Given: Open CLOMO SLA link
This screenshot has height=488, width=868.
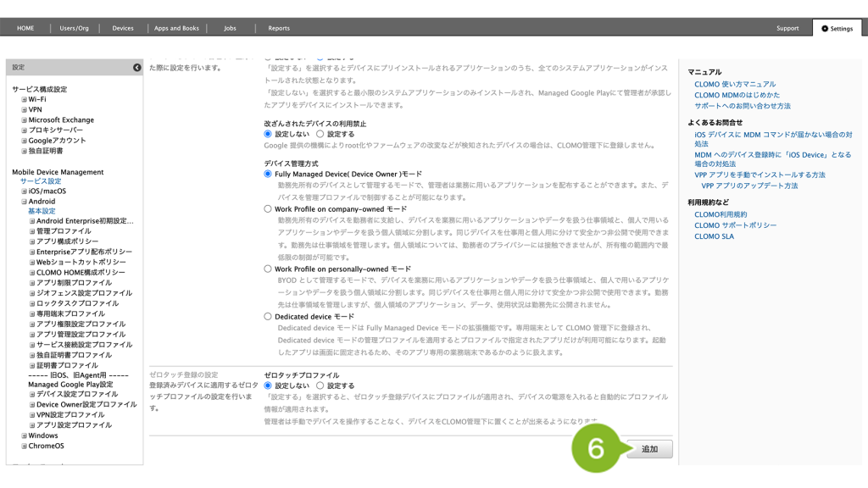Looking at the screenshot, I should pos(714,237).
